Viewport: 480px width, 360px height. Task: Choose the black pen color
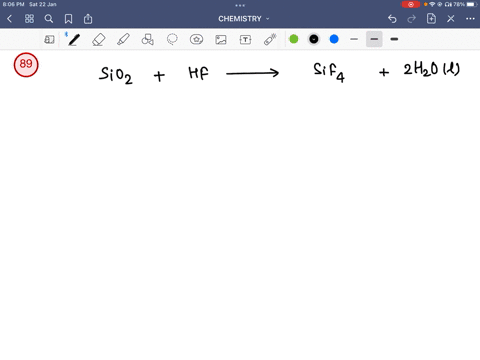[x=314, y=39]
